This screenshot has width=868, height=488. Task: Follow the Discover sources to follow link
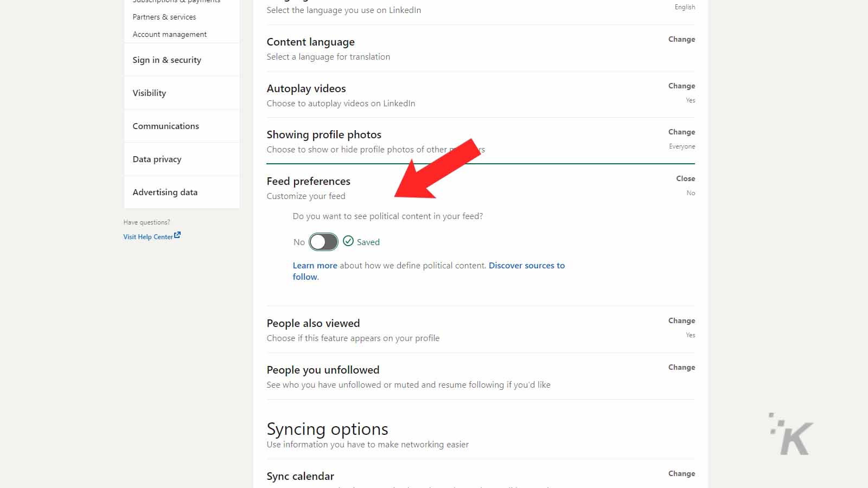526,265
